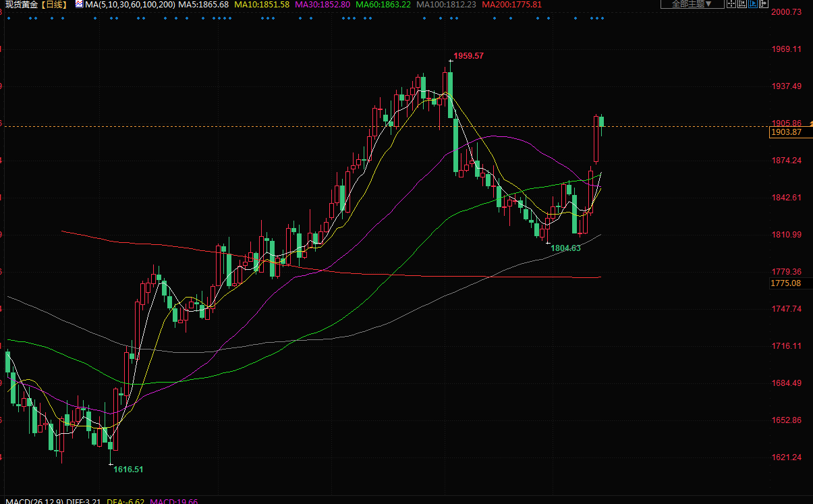Screen dimensions: 813x504
Task: Click the 1775.08 price tag on axis
Action: click(786, 283)
